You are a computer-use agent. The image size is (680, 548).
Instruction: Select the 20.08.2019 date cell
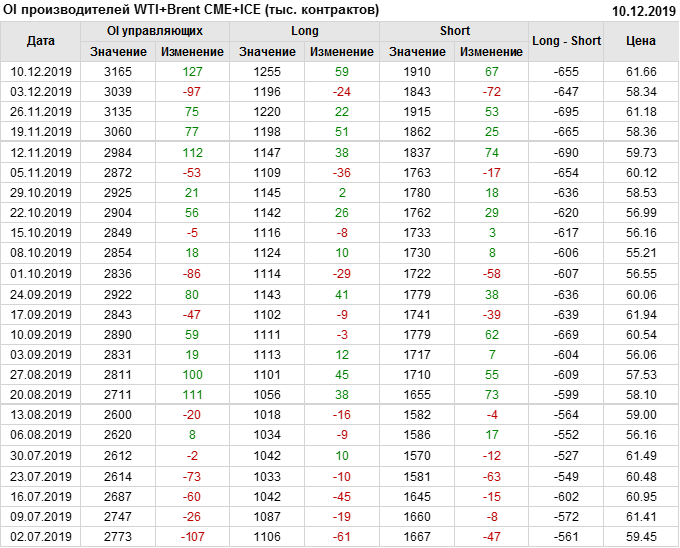(41, 395)
